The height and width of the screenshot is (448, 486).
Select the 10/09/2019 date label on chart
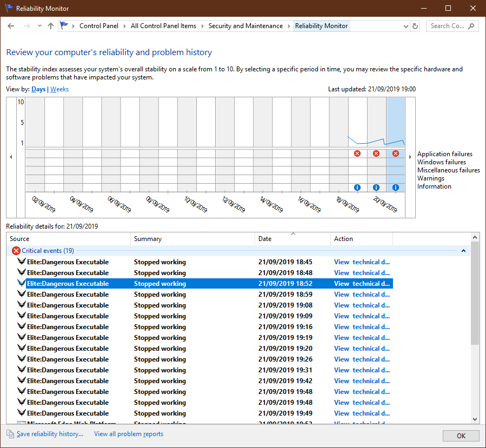point(196,204)
